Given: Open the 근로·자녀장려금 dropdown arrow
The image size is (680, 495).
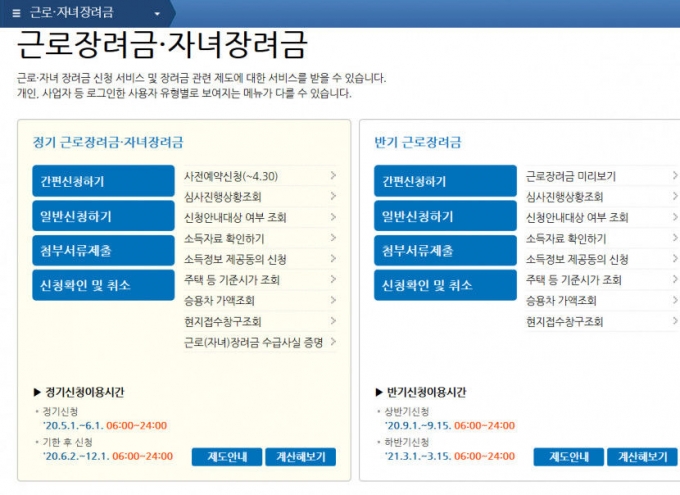Looking at the screenshot, I should click(x=157, y=14).
